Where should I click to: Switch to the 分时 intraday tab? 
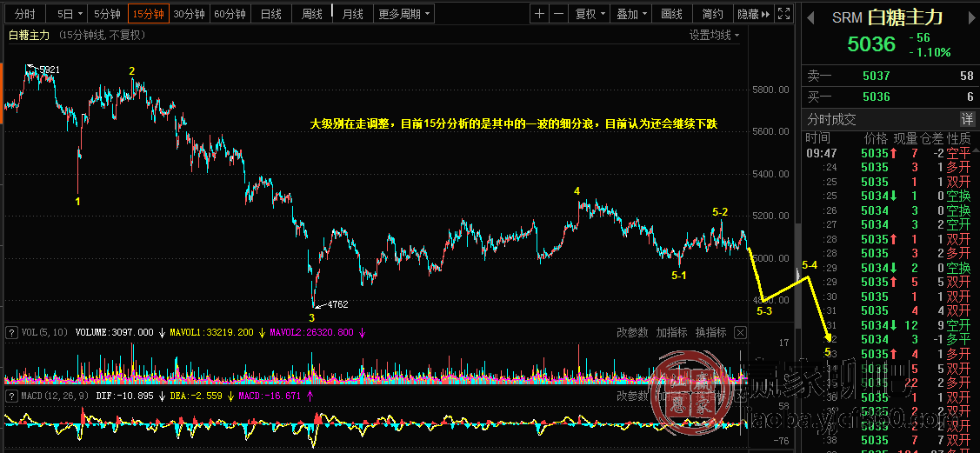(25, 14)
